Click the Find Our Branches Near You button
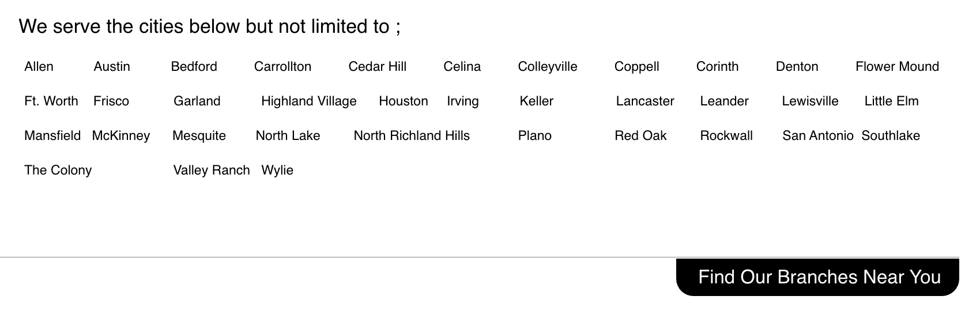 point(819,277)
